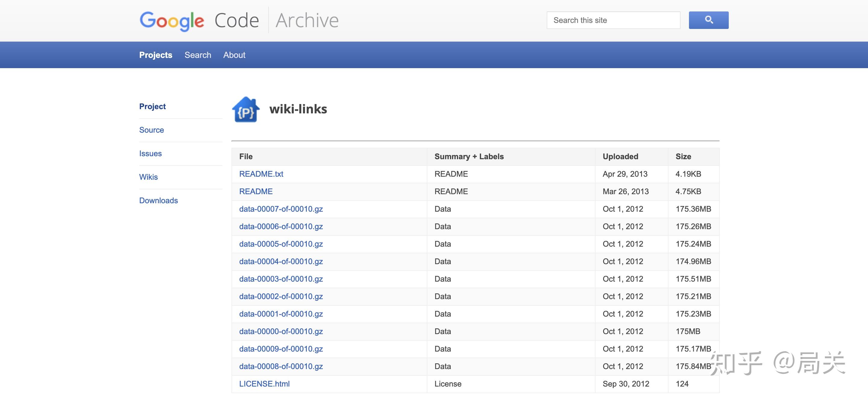Go to the About page
Image resolution: width=868 pixels, height=398 pixels.
(x=234, y=55)
